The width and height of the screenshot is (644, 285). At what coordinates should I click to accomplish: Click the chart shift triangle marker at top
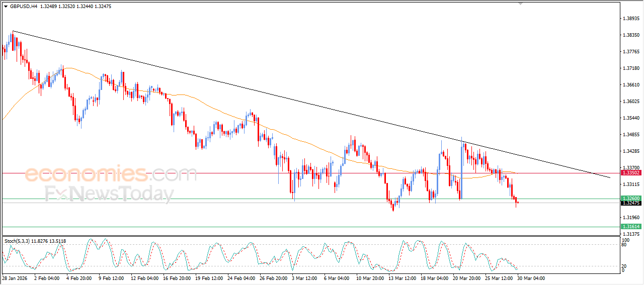(x=521, y=4)
